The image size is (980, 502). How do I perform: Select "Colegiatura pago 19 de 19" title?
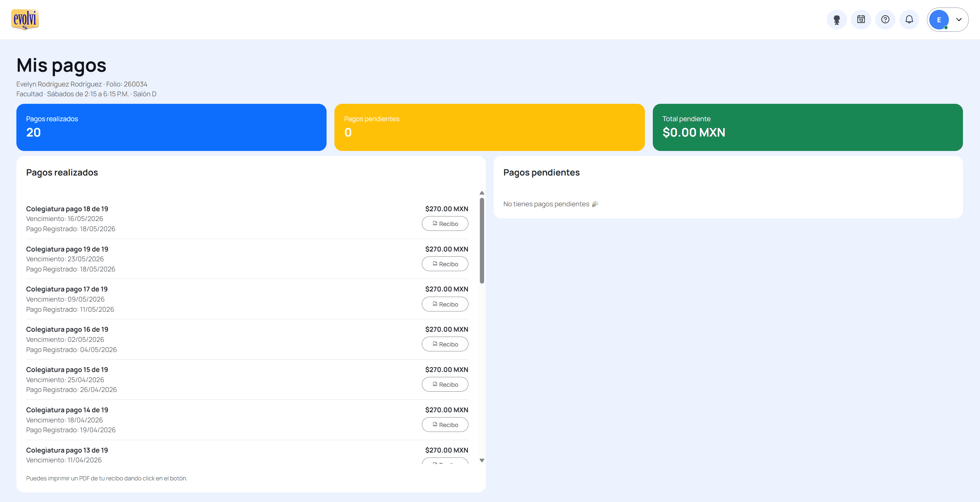[x=67, y=249]
